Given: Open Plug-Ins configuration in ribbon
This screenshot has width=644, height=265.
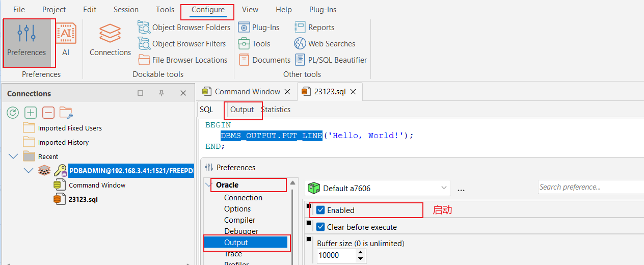Looking at the screenshot, I should point(259,28).
